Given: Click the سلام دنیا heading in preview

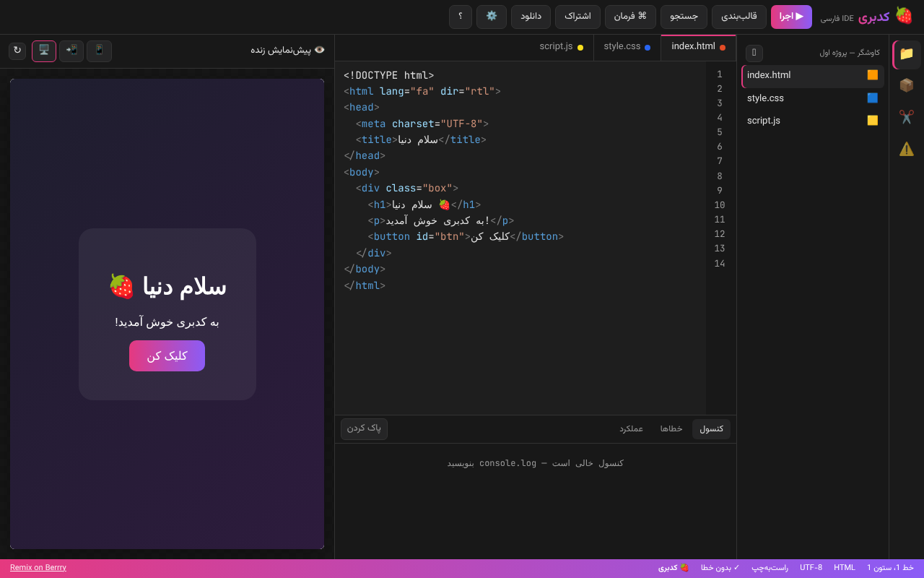Looking at the screenshot, I should [167, 286].
